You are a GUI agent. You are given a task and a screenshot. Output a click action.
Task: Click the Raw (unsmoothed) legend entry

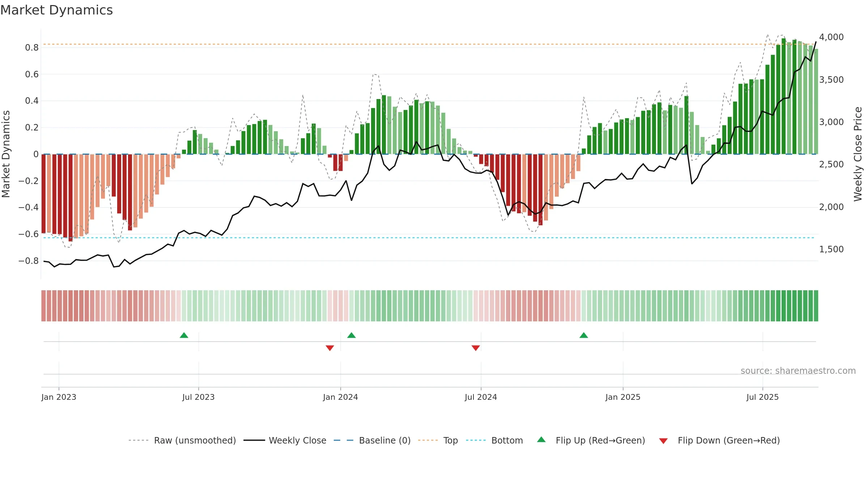[182, 440]
